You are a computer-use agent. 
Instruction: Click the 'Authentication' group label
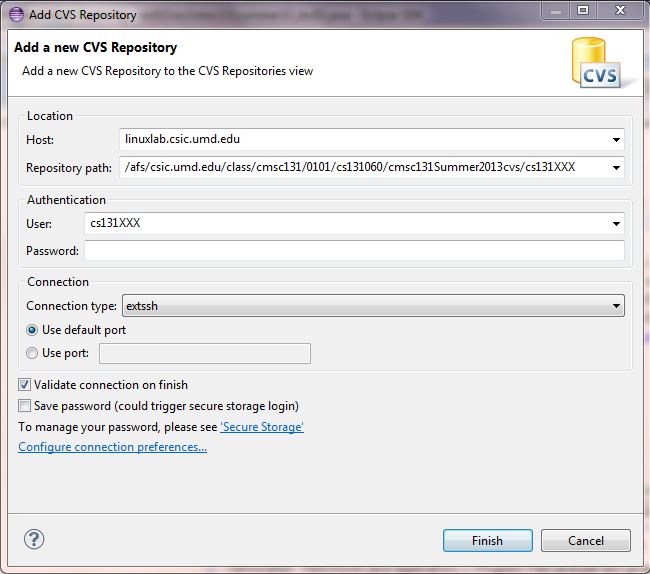[66, 200]
